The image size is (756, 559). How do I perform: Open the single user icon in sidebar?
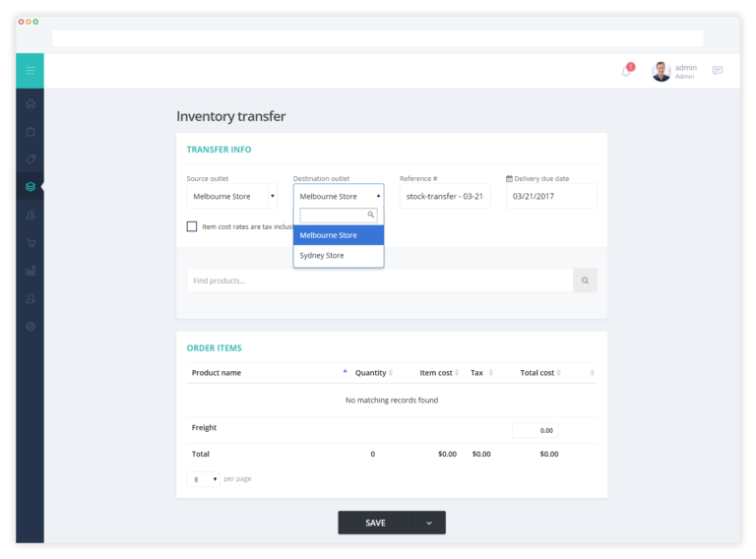click(31, 298)
